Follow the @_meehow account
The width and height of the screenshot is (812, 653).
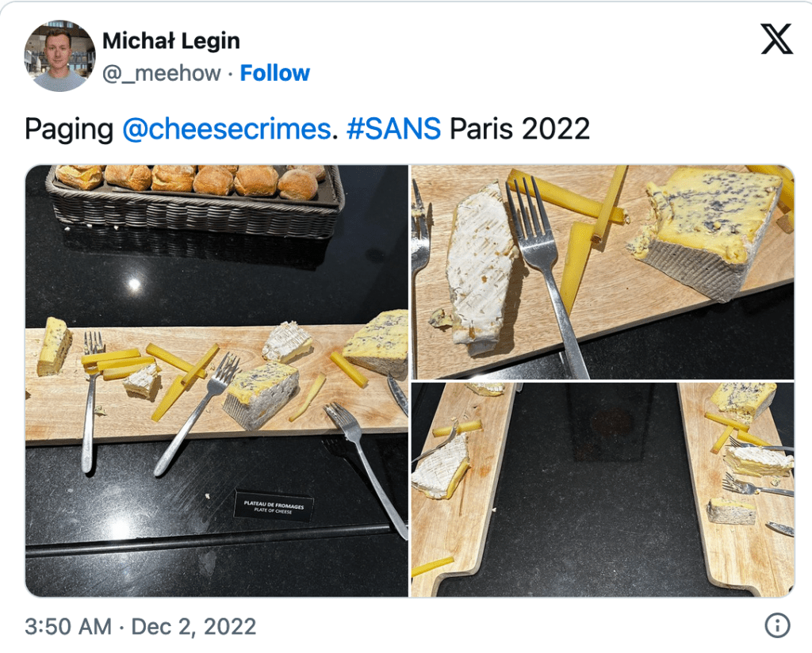click(x=275, y=73)
